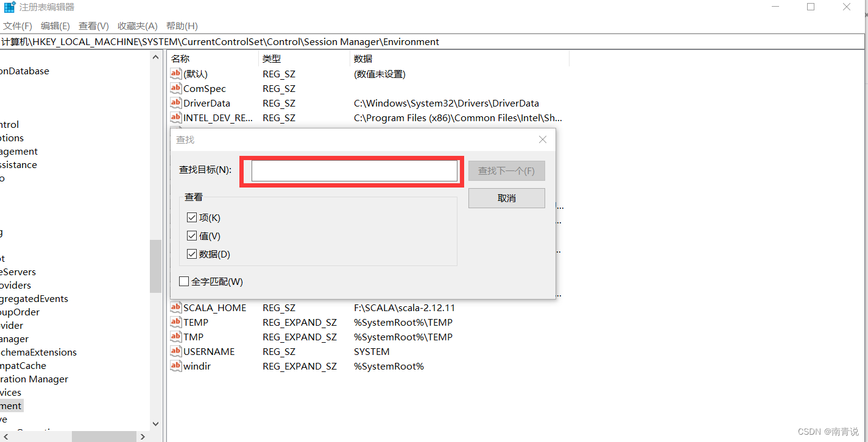Click the ab icon for the TEMP value

click(176, 322)
